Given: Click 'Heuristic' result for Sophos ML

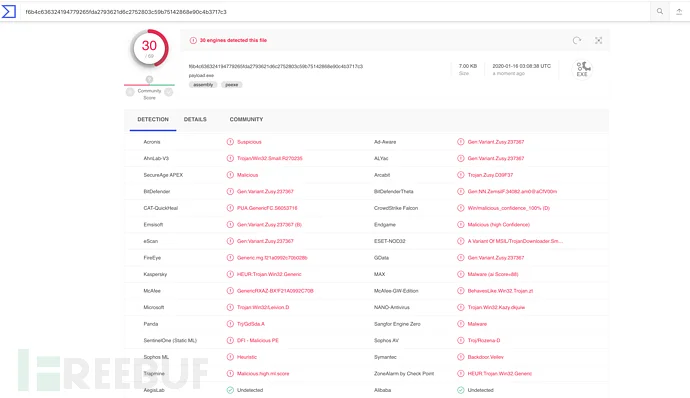Looking at the screenshot, I should 247,357.
